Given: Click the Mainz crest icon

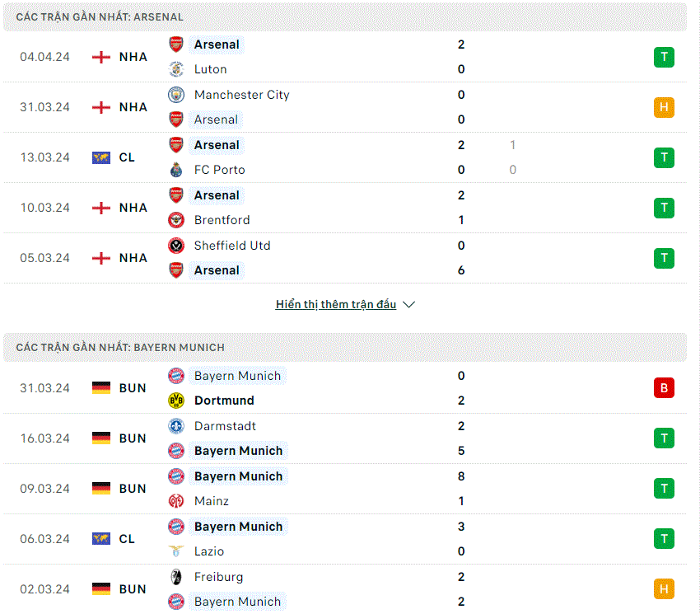Looking at the screenshot, I should 176,501.
